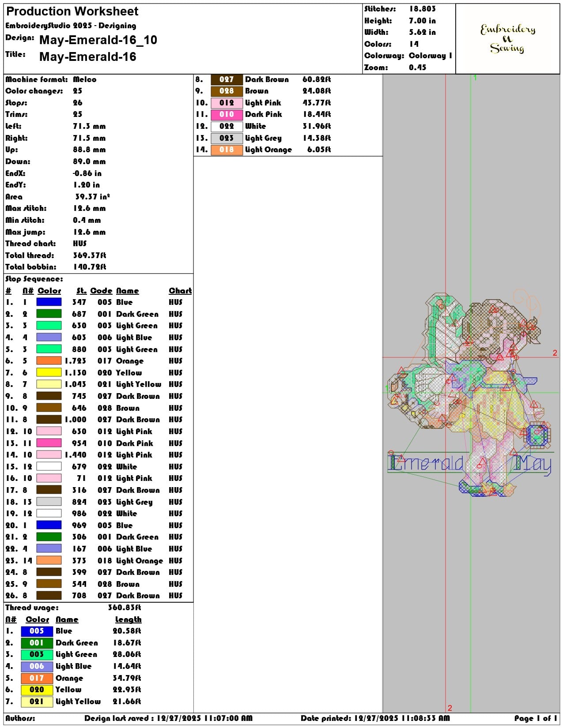The image size is (563, 728).
Task: Click the Code column header
Action: pyautogui.click(x=101, y=291)
